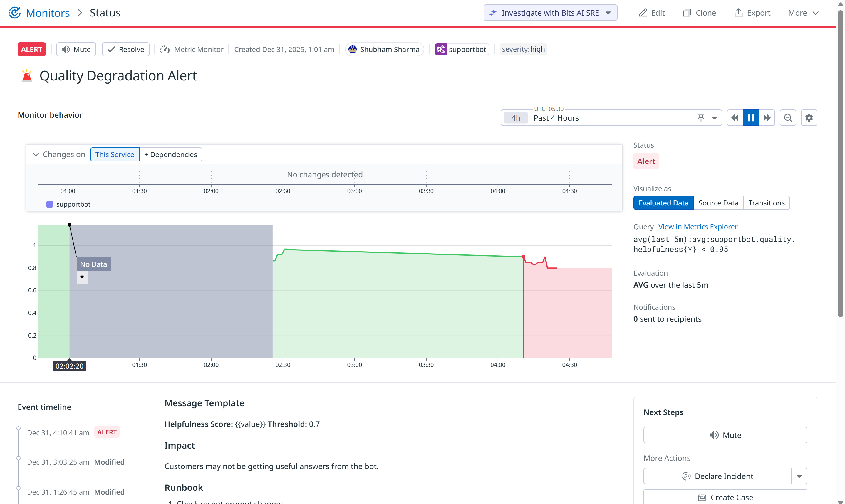The width and height of the screenshot is (845, 504).
Task: Collapse the Changes on panel chevron
Action: 36,154
